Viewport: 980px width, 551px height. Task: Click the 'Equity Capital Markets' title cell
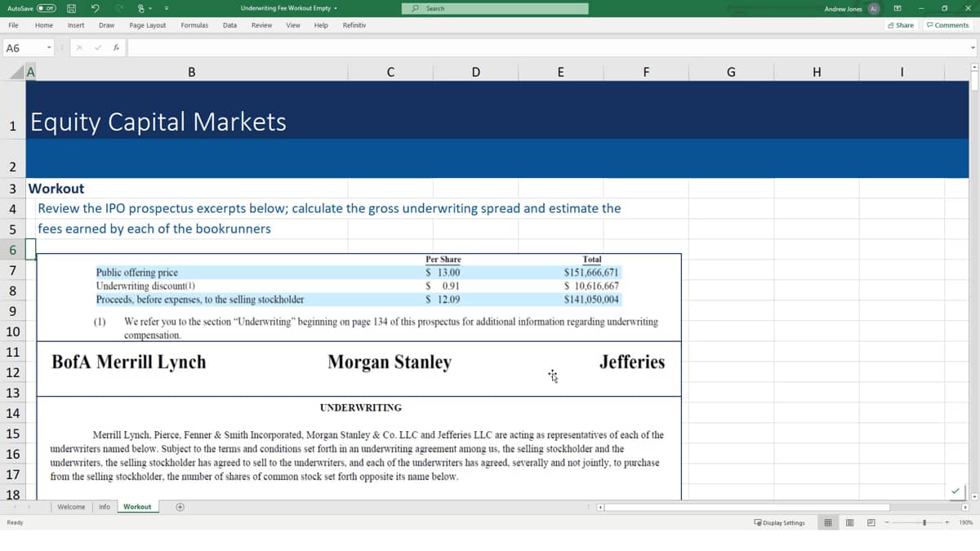pyautogui.click(x=158, y=122)
